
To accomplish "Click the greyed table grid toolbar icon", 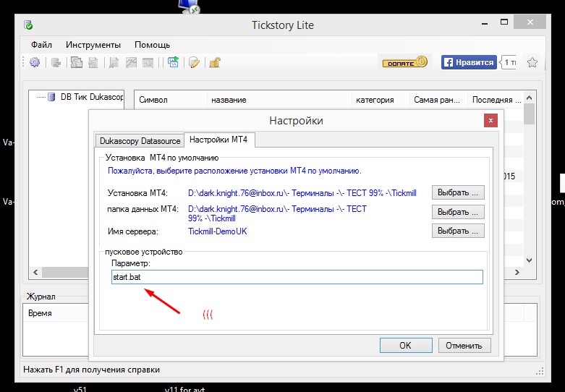I will [x=148, y=63].
